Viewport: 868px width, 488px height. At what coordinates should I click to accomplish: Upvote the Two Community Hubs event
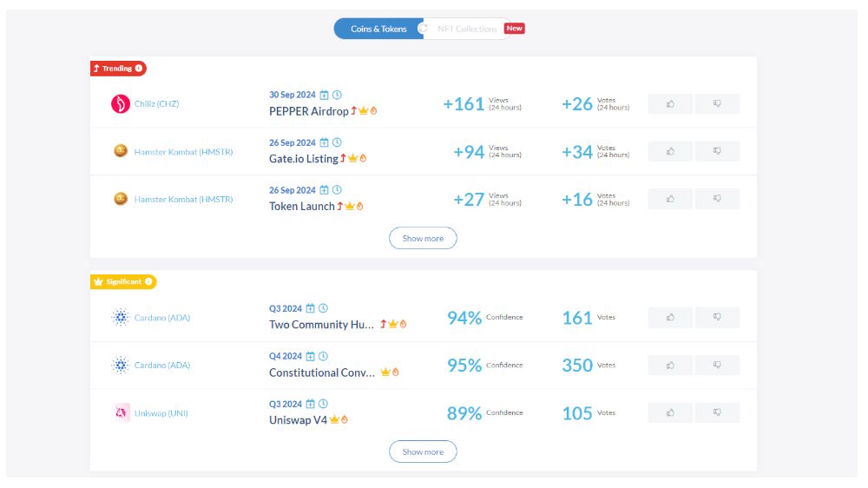click(670, 318)
